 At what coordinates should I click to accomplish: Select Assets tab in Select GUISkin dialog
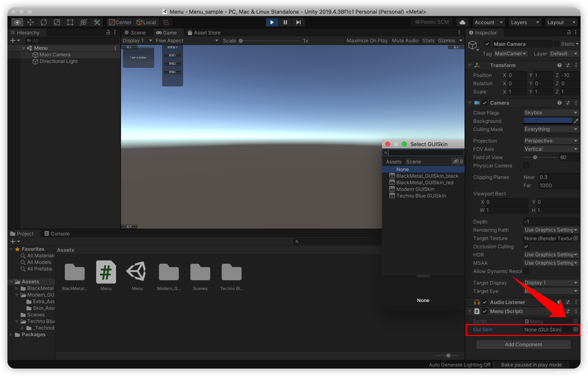tap(393, 161)
